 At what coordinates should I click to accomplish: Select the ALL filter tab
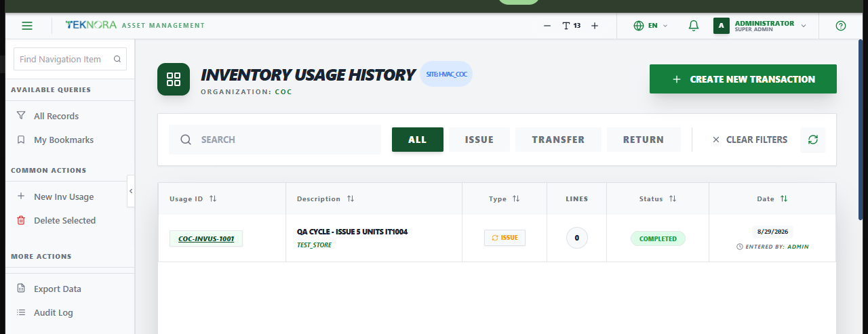point(418,140)
